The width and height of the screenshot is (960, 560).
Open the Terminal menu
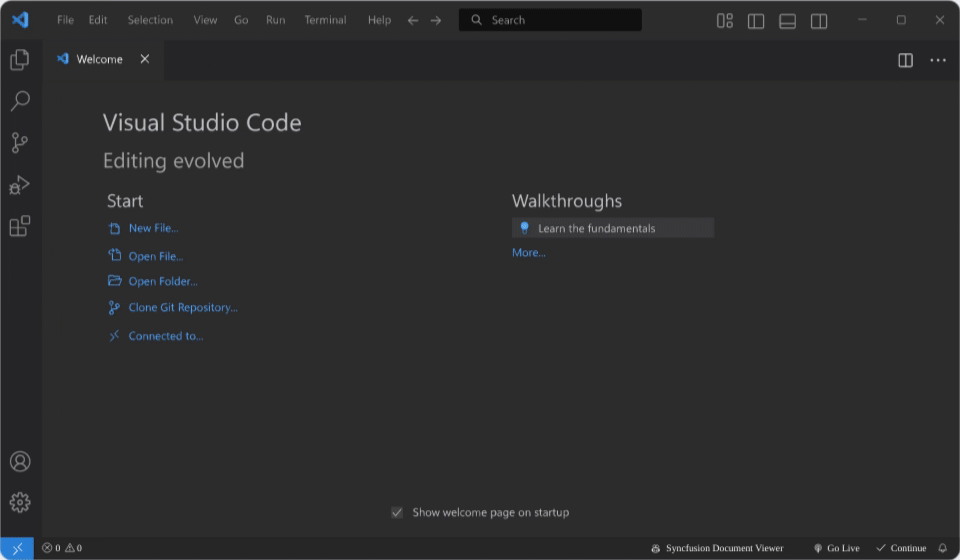pos(325,20)
